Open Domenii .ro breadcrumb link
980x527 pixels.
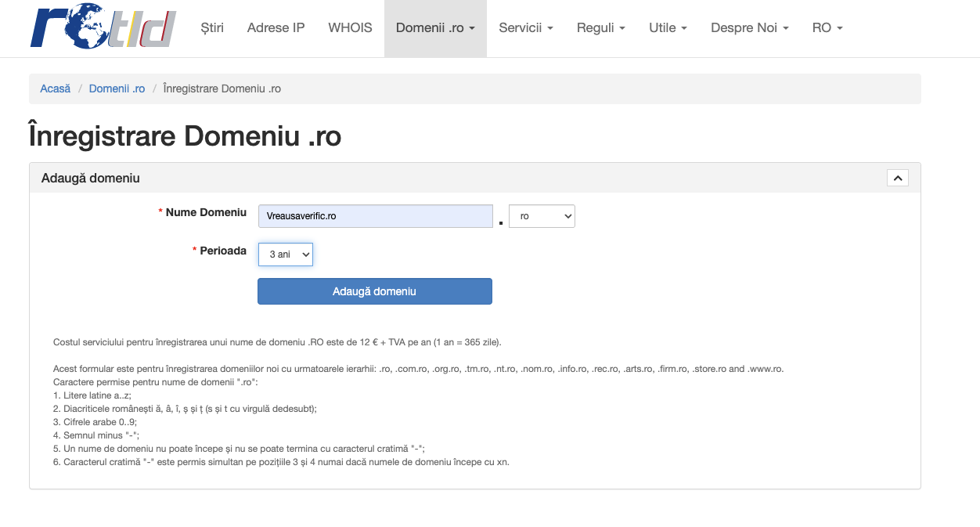(117, 88)
